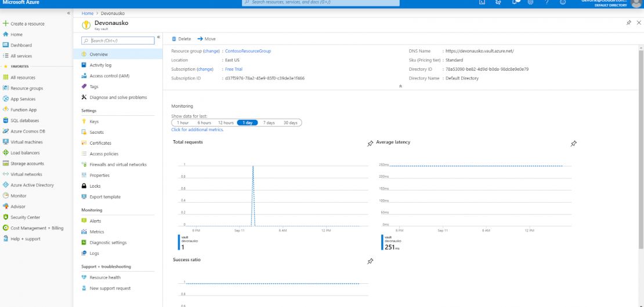The height and width of the screenshot is (307, 644).
Task: Open Tags for the key vault
Action: (x=93, y=86)
